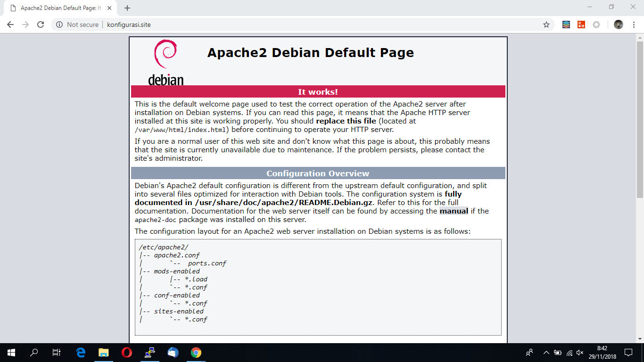Open the red-orange dashboard extension icon
Image resolution: width=644 pixels, height=362 pixels.
tap(581, 25)
